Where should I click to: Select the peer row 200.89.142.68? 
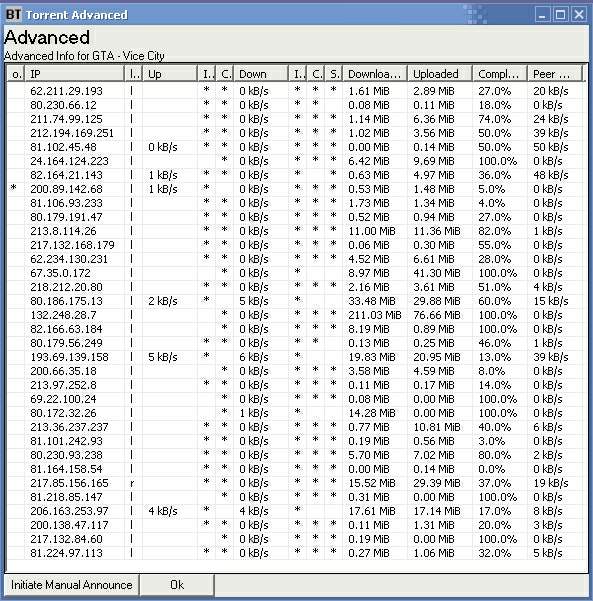coord(295,189)
